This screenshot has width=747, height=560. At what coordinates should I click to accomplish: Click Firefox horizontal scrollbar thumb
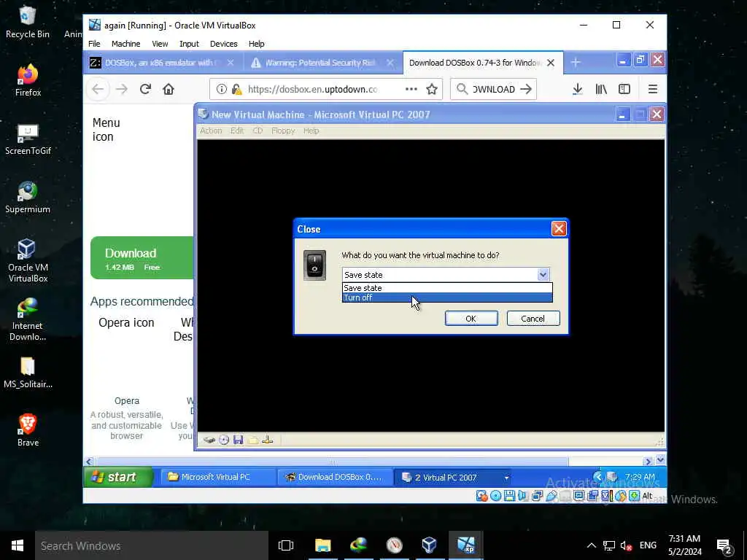333,462
